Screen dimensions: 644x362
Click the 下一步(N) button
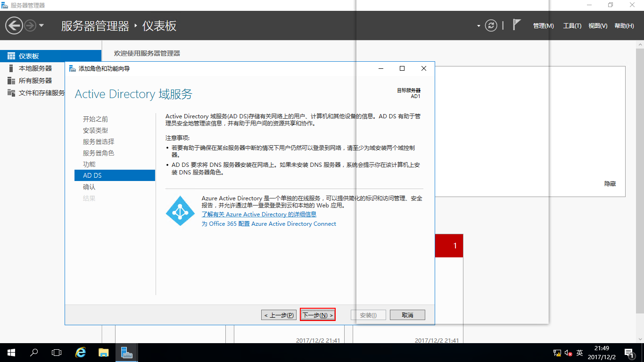(x=318, y=315)
